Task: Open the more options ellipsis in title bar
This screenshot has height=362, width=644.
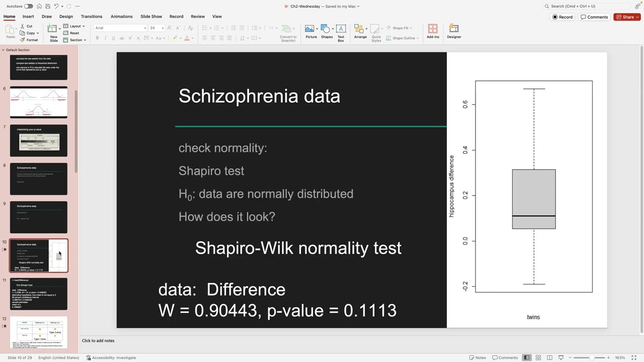Action: 77,7
